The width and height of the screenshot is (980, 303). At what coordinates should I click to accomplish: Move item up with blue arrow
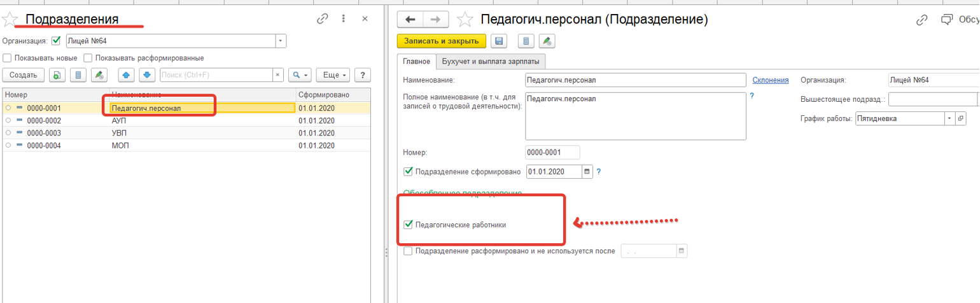click(126, 75)
